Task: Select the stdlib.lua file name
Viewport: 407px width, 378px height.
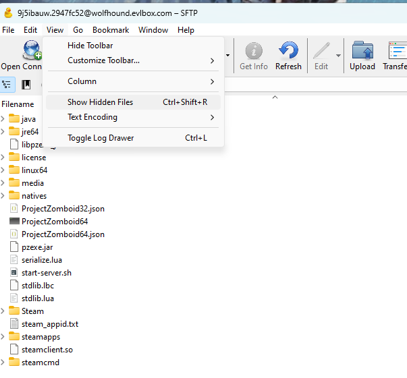Action: [38, 298]
